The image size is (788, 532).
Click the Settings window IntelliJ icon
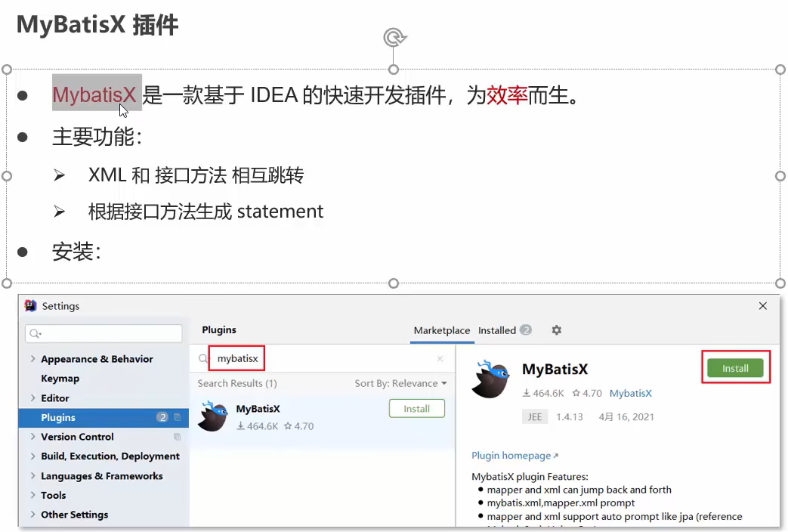[x=31, y=306]
